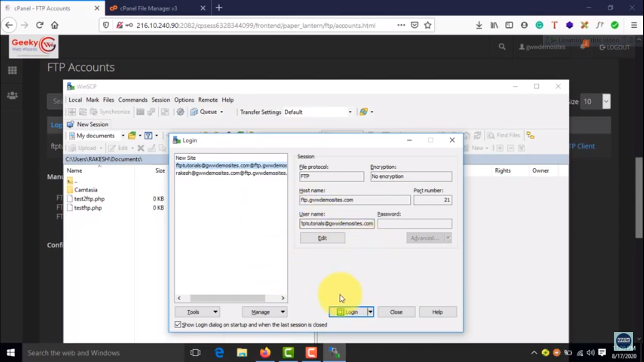Click Firefox in the Windows taskbar

point(265,353)
